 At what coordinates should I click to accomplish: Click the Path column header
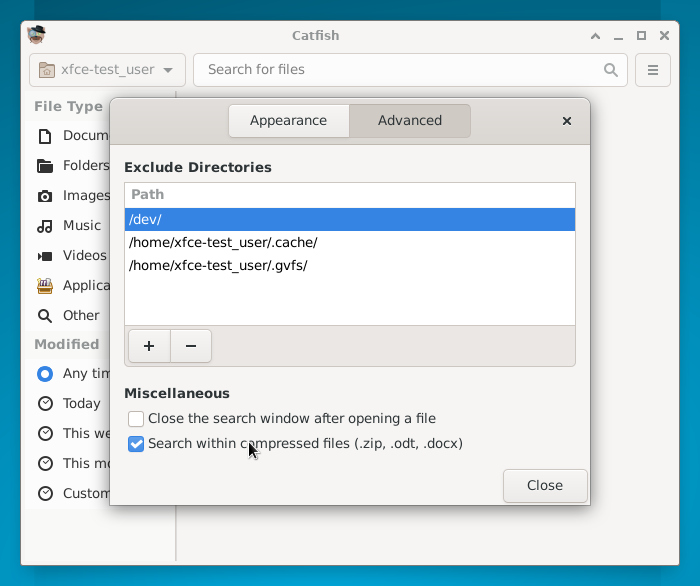click(x=350, y=195)
